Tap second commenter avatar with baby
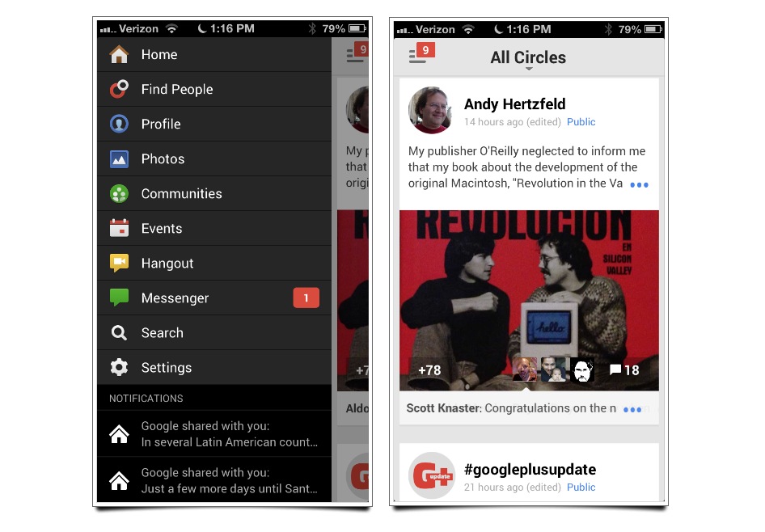Viewport: 765px width, 532px height. tap(554, 369)
